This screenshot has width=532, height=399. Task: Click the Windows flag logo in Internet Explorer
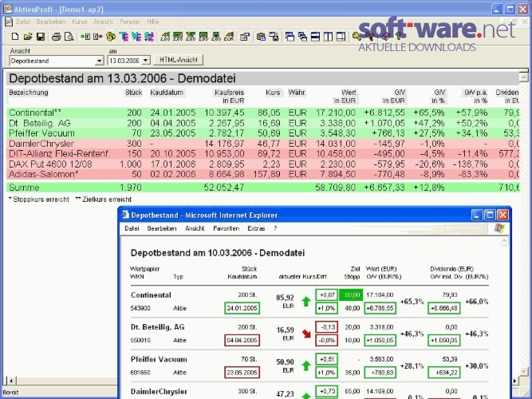tap(499, 228)
